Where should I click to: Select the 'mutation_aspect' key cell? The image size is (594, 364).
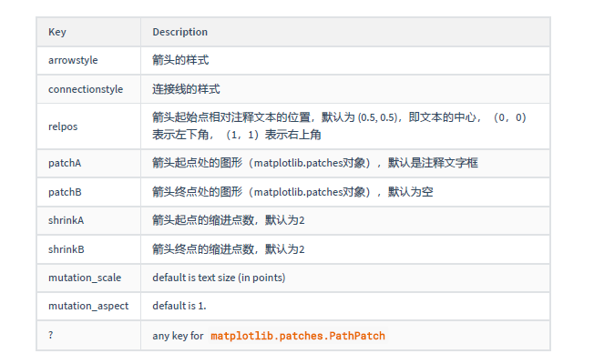pyautogui.click(x=88, y=306)
